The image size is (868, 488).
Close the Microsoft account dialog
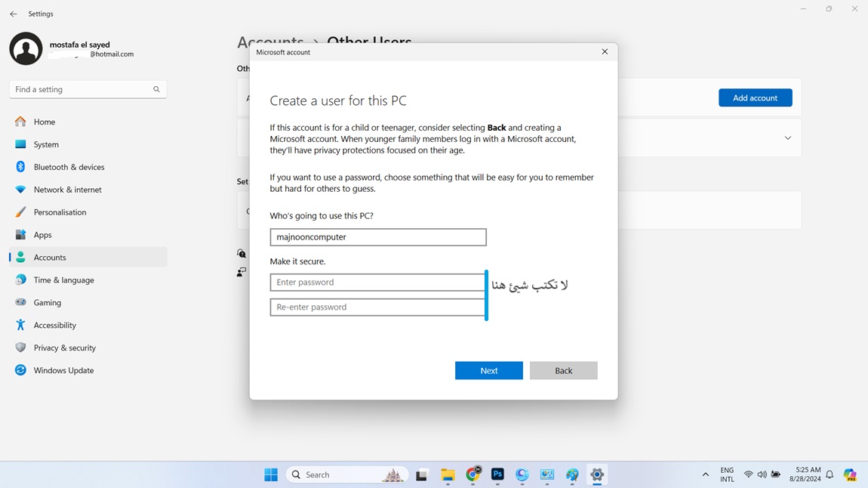(x=605, y=52)
